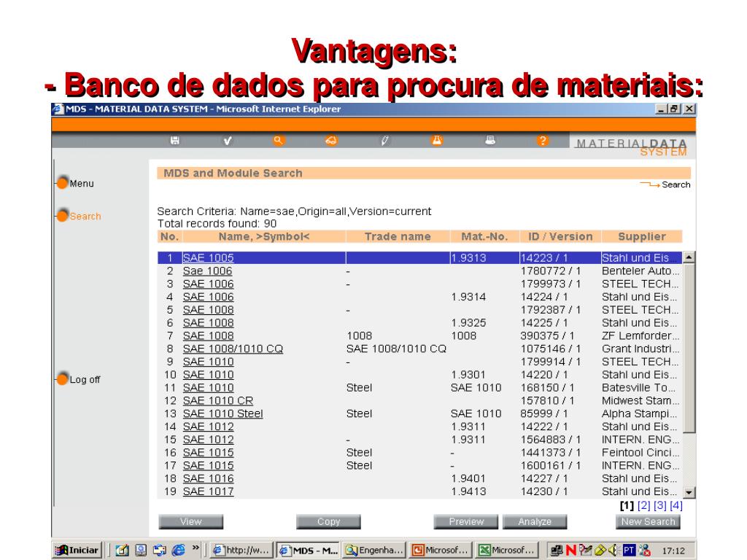Open Menu in the left sidebar
The width and height of the screenshot is (747, 560).
82,183
